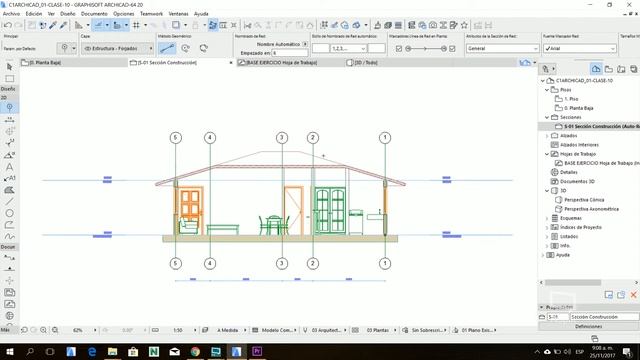Switch to BASE EJERCICIO Hoja de Trabajo tab
640x360 pixels.
pyautogui.click(x=289, y=62)
